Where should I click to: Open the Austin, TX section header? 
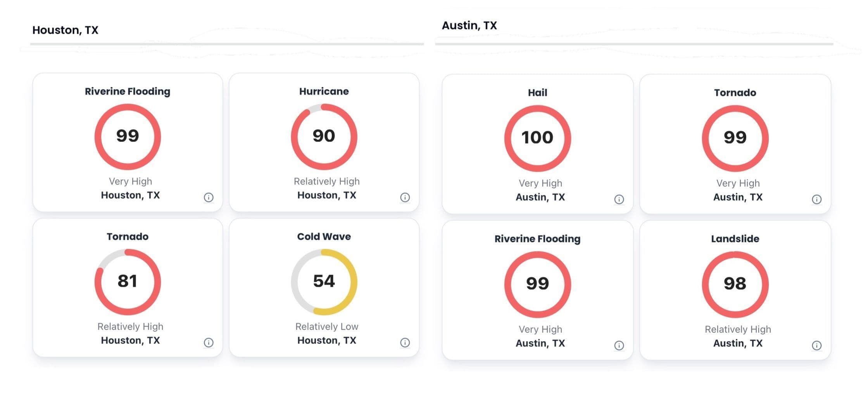tap(469, 26)
